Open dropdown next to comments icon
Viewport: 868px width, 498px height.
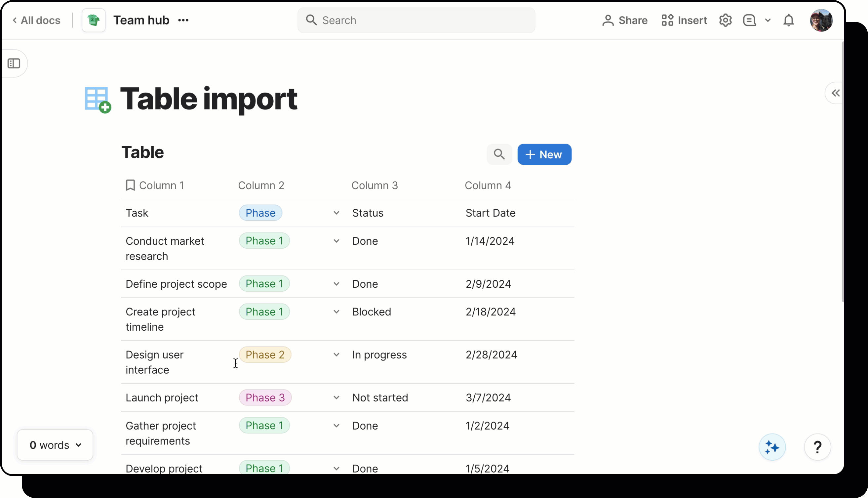click(x=768, y=20)
